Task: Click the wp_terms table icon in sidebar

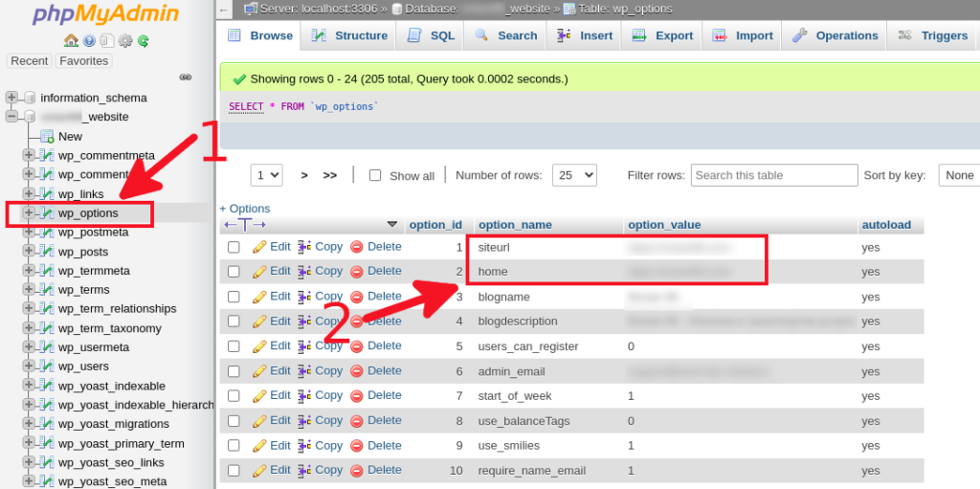Action: point(47,290)
